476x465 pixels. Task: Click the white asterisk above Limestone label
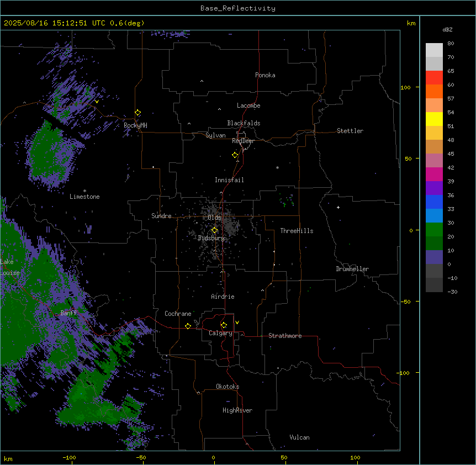[84, 191]
